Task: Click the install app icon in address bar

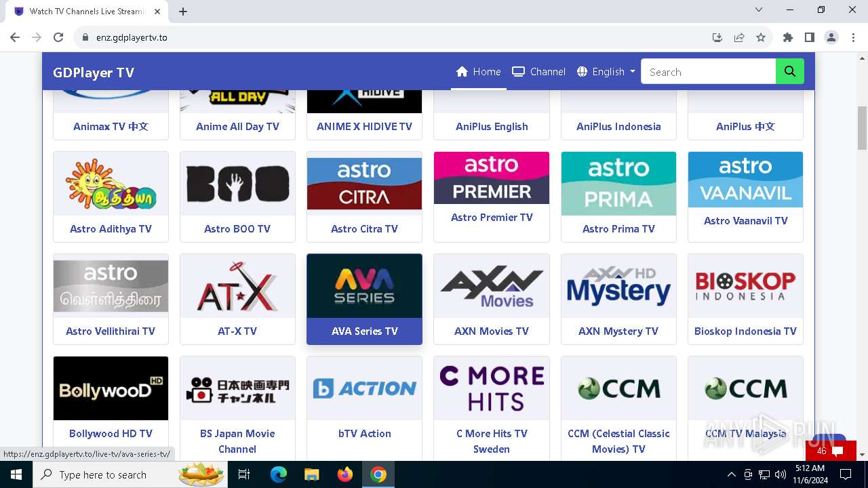Action: (717, 37)
